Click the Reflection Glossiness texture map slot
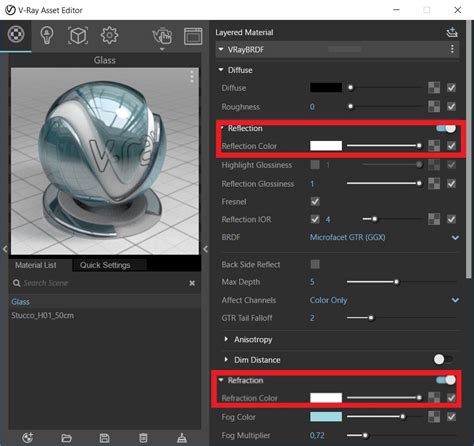The height and width of the screenshot is (446, 474). pos(434,183)
